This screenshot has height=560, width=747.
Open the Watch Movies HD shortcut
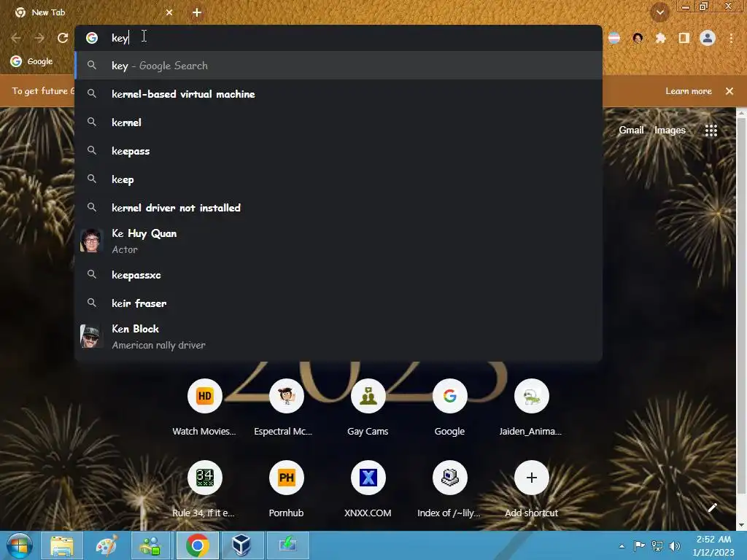pos(204,407)
